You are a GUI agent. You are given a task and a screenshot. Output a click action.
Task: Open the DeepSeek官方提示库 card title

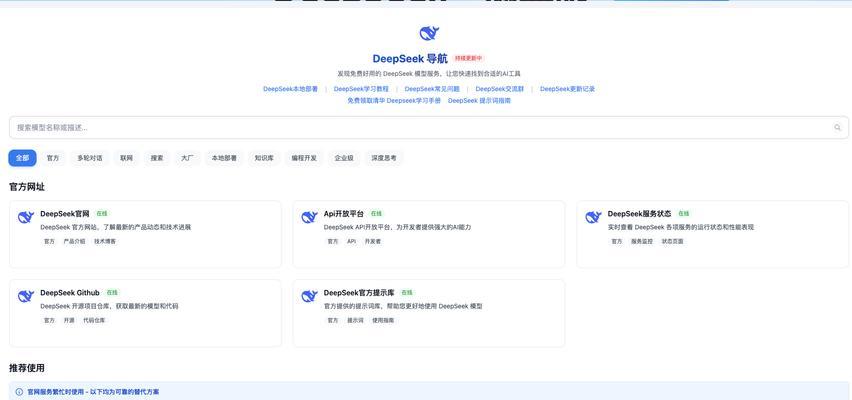coord(359,292)
